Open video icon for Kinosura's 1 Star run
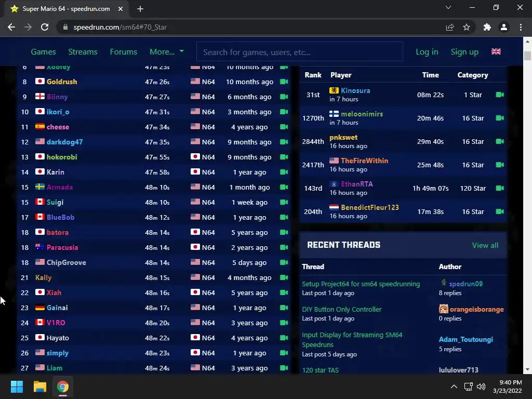The image size is (532, 399). pyautogui.click(x=500, y=95)
